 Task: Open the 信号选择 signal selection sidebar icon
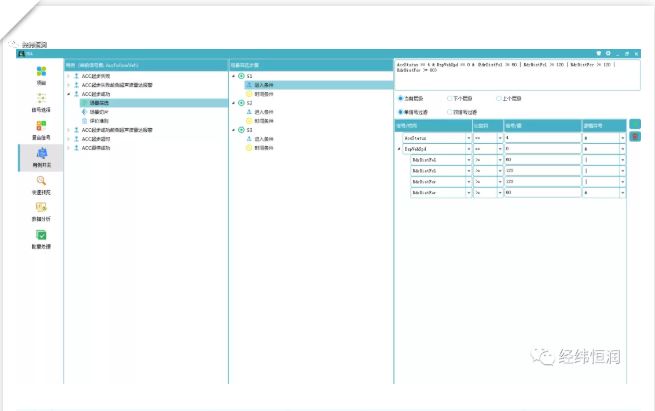point(41,99)
